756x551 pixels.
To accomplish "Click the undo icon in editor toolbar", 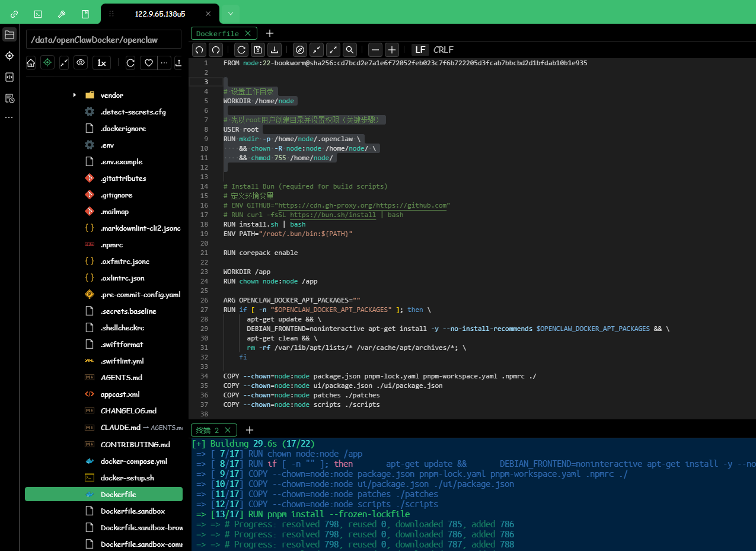I will coord(200,50).
